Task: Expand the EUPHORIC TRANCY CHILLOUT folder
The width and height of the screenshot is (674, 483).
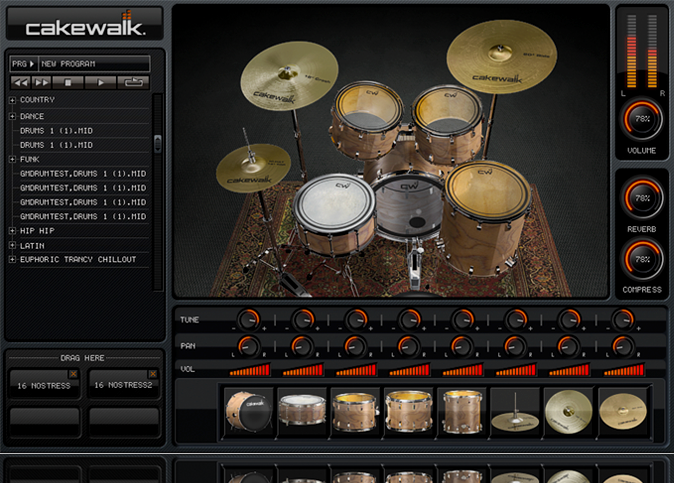Action: click(x=12, y=260)
